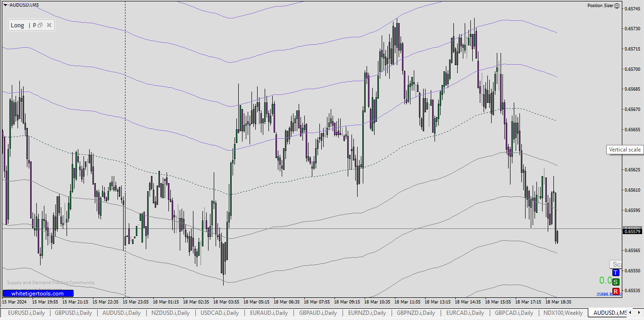This screenshot has height=320, width=644.
Task: Switch to the AUDUSD.i,Daily chart tab
Action: click(121, 312)
